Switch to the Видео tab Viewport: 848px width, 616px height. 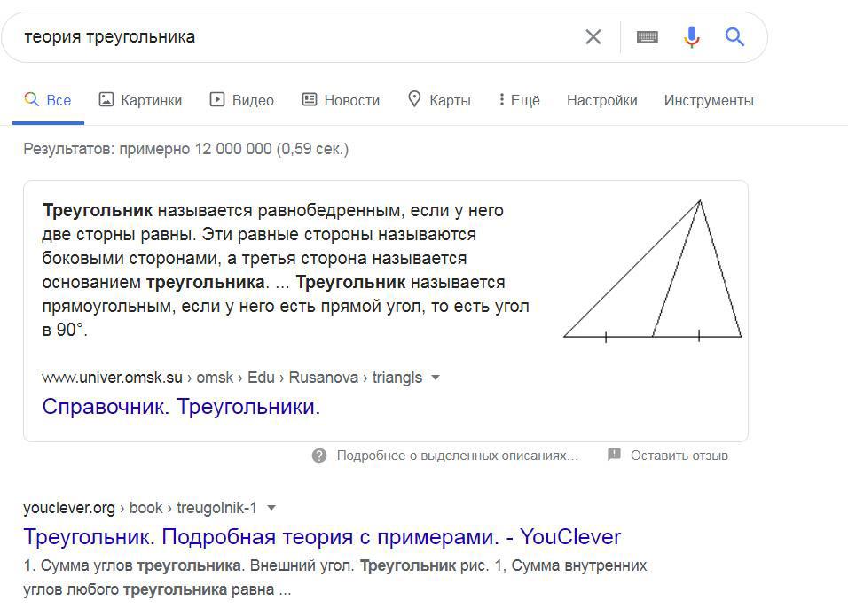(x=242, y=100)
